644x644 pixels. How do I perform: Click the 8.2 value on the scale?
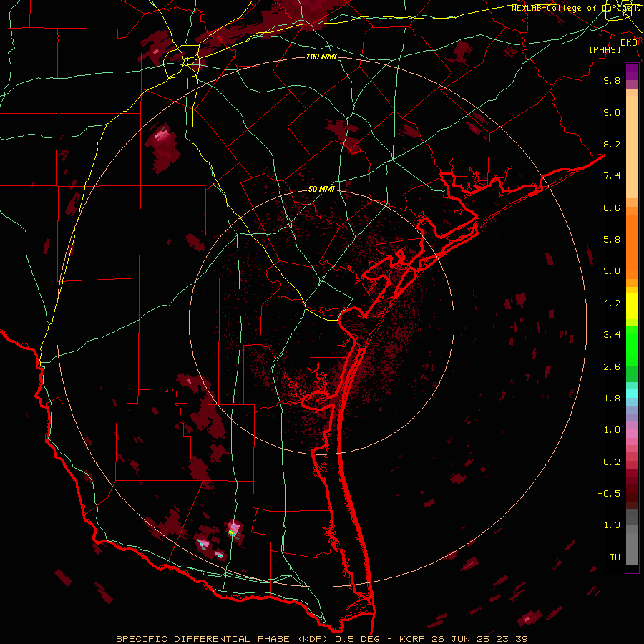[x=612, y=144]
